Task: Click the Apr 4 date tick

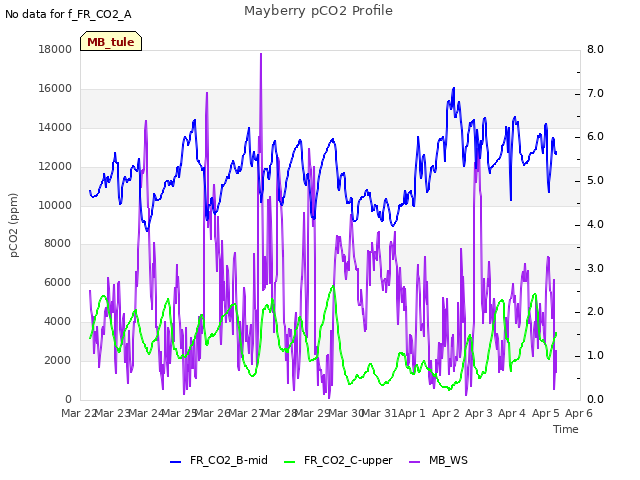Action: 512,413
